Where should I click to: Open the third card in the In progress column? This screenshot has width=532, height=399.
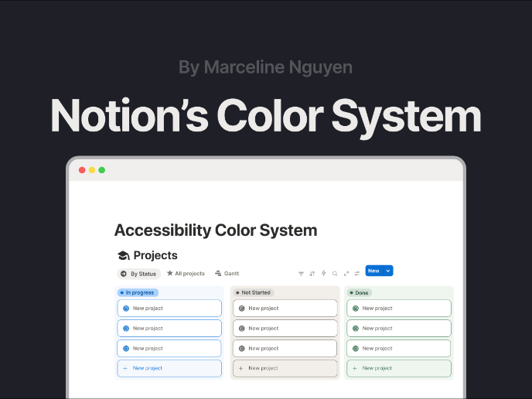(169, 349)
